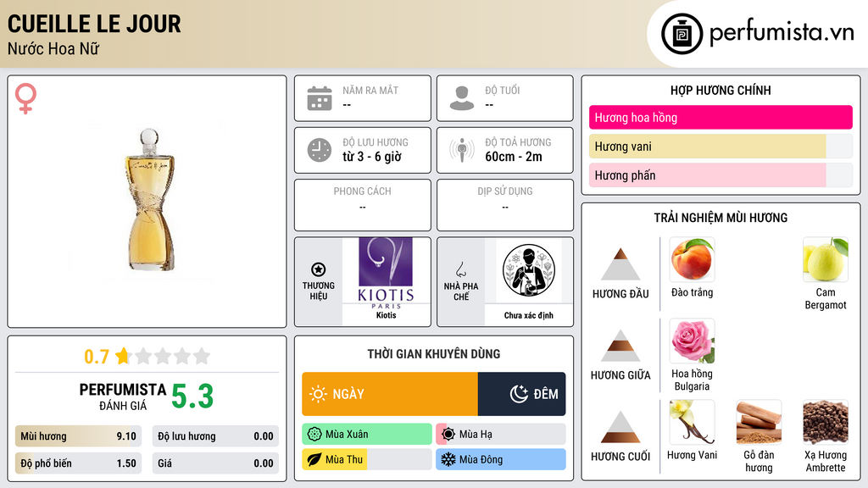Select the Mùa Xuân season tag
The height and width of the screenshot is (488, 868).
click(x=367, y=434)
